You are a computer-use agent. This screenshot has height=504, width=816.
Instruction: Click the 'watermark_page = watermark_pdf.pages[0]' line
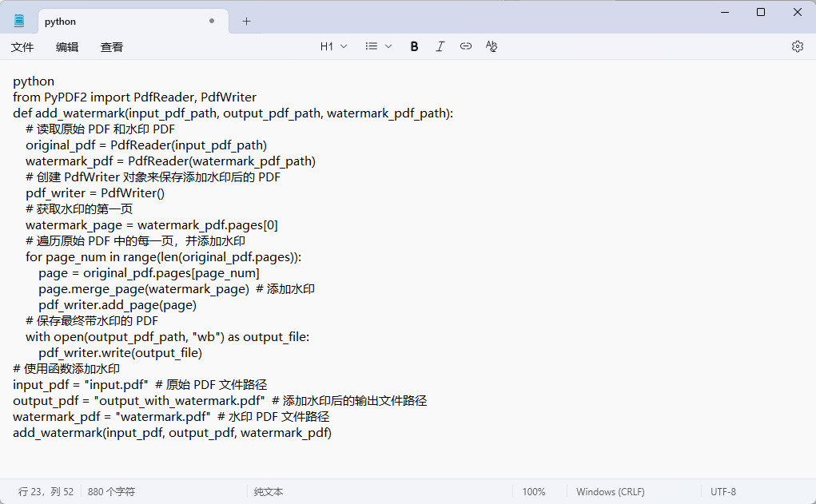coord(152,225)
